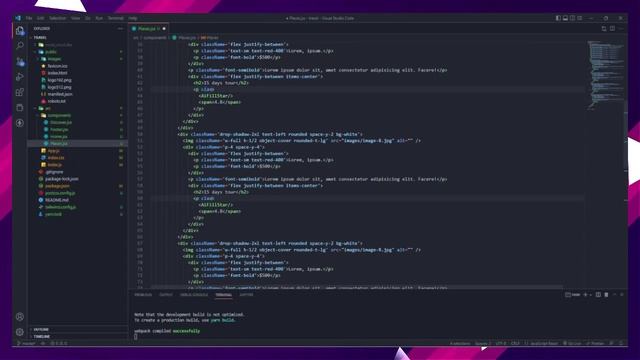Open the Edit menu
The width and height of the screenshot is (640, 360).
click(x=40, y=18)
